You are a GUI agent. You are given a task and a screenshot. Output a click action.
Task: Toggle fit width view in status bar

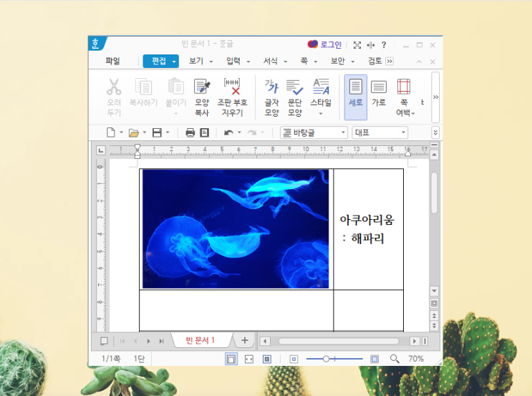pos(249,359)
